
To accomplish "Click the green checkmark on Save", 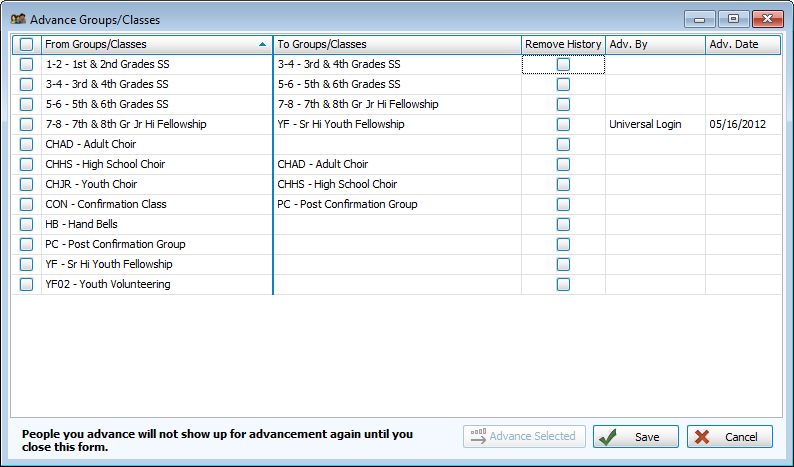I will click(607, 437).
